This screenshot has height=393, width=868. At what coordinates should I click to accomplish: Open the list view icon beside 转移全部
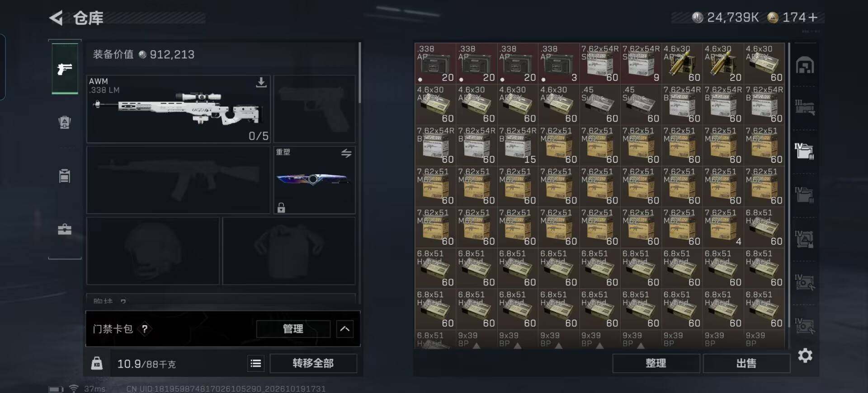click(x=256, y=363)
